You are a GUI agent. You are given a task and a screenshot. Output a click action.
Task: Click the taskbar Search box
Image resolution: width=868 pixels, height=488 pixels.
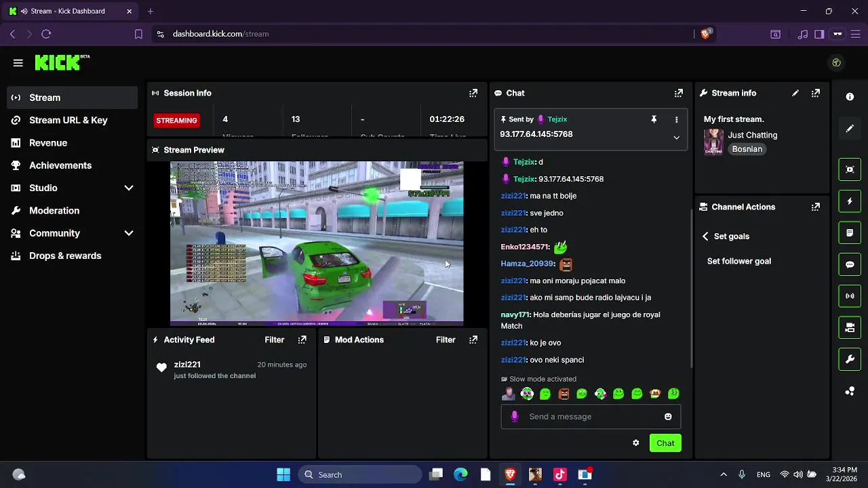[359, 474]
